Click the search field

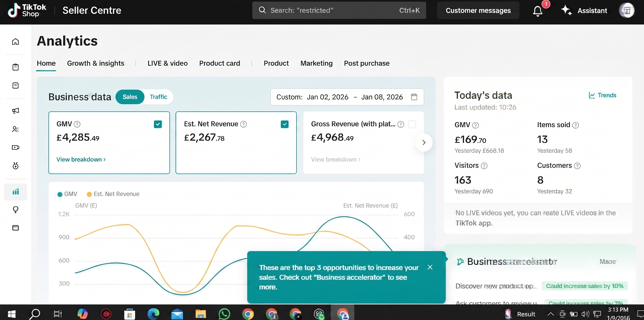pyautogui.click(x=339, y=10)
